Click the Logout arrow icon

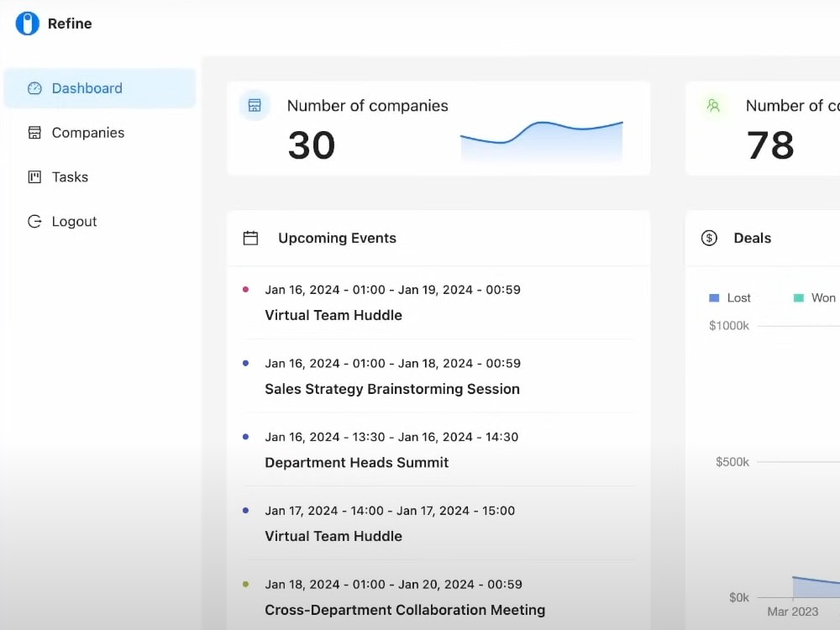pyautogui.click(x=34, y=222)
